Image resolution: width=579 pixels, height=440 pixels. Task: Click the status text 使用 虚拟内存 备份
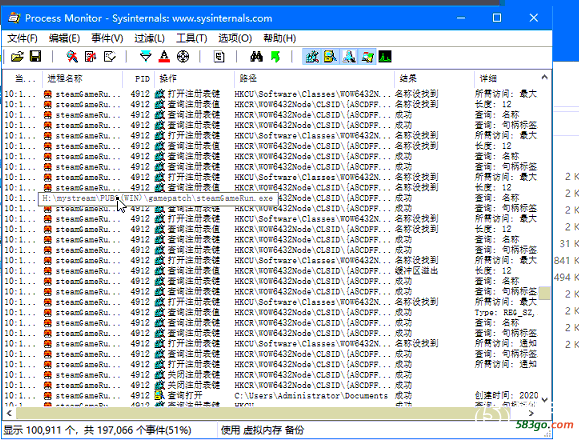tap(262, 430)
